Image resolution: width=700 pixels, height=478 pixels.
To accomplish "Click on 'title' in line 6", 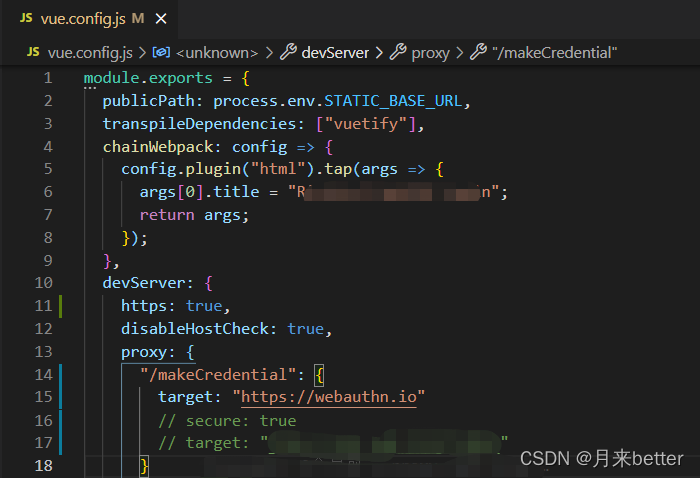I will pyautogui.click(x=236, y=192).
